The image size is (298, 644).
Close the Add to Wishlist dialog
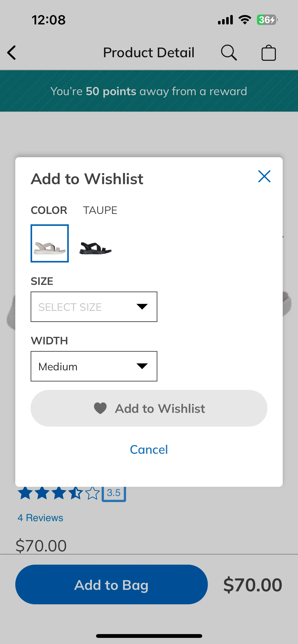click(x=264, y=176)
